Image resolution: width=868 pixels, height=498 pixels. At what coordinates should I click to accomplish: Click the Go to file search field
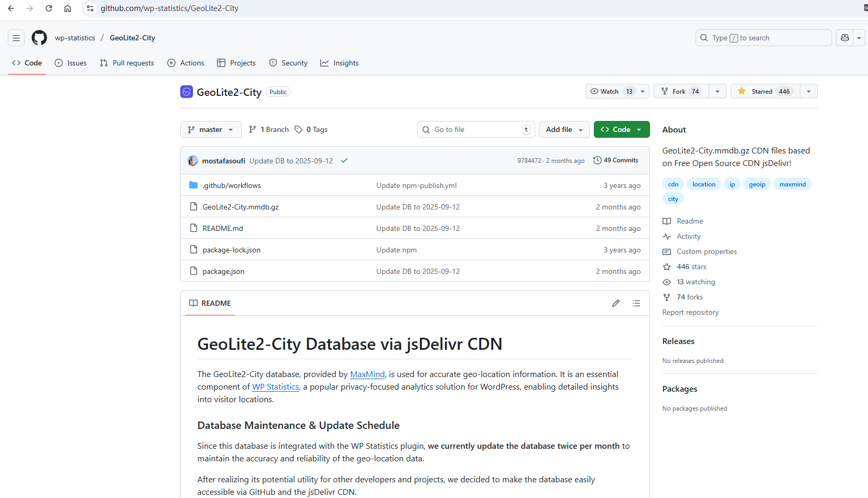tap(476, 129)
